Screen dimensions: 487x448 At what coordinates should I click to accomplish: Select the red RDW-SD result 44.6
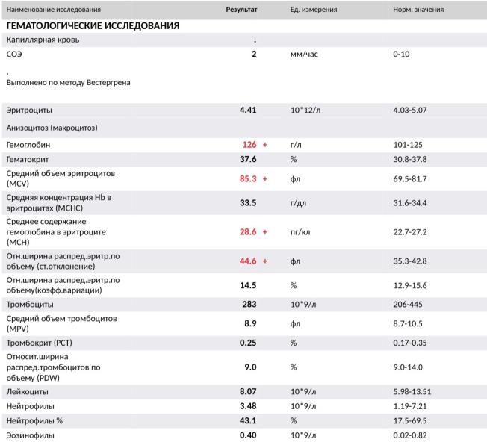(x=248, y=261)
